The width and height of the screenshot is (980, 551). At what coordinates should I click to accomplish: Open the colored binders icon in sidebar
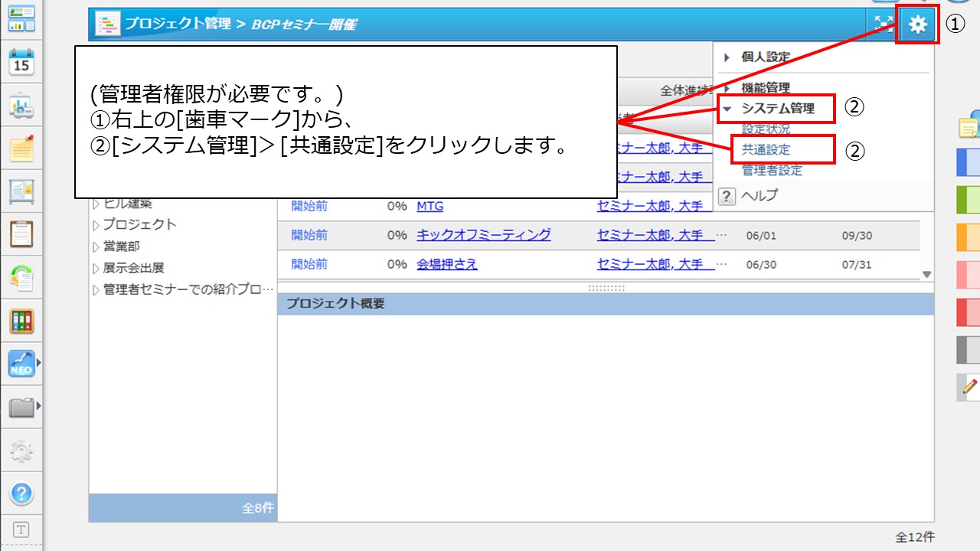tap(21, 321)
